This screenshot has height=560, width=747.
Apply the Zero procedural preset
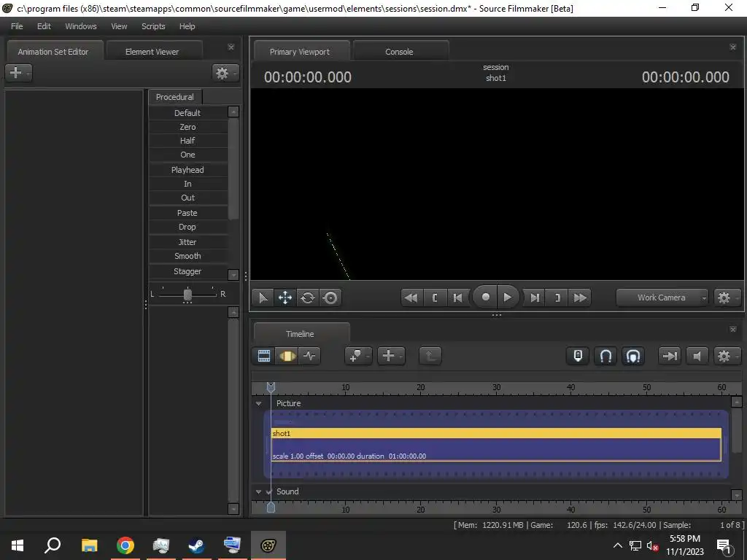tap(187, 127)
